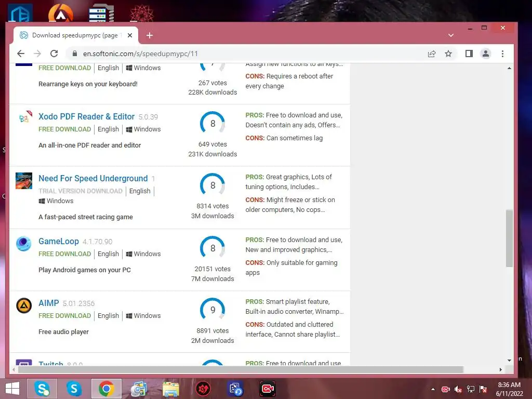This screenshot has width=532, height=399.
Task: Click FREE DOWNLOAD under AIMP
Action: (65, 315)
